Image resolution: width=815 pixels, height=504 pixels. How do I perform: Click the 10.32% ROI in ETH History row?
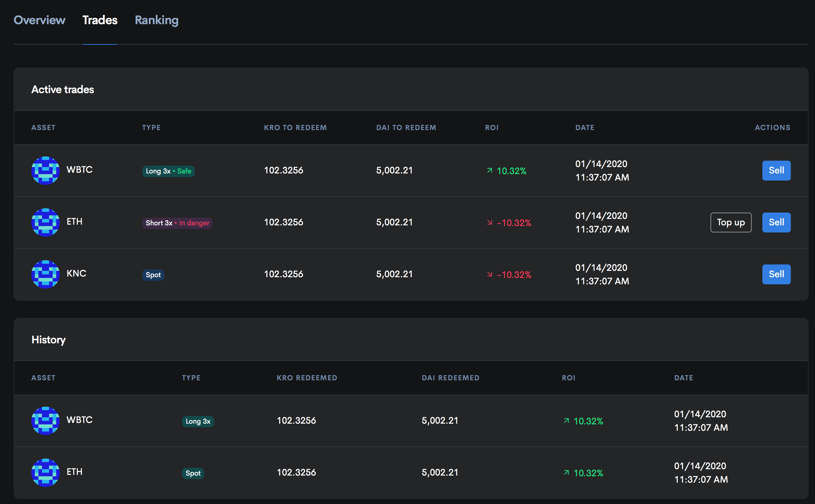[588, 473]
